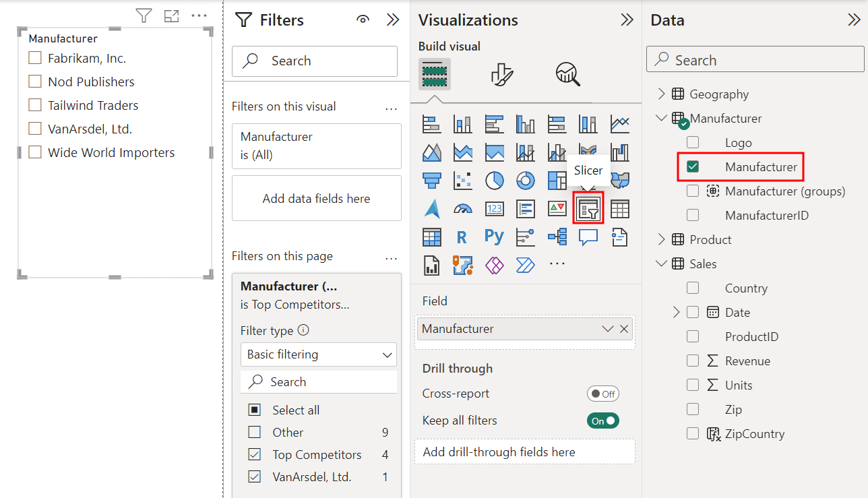Choose the Slicer visual icon
This screenshot has height=498, width=868.
click(588, 209)
